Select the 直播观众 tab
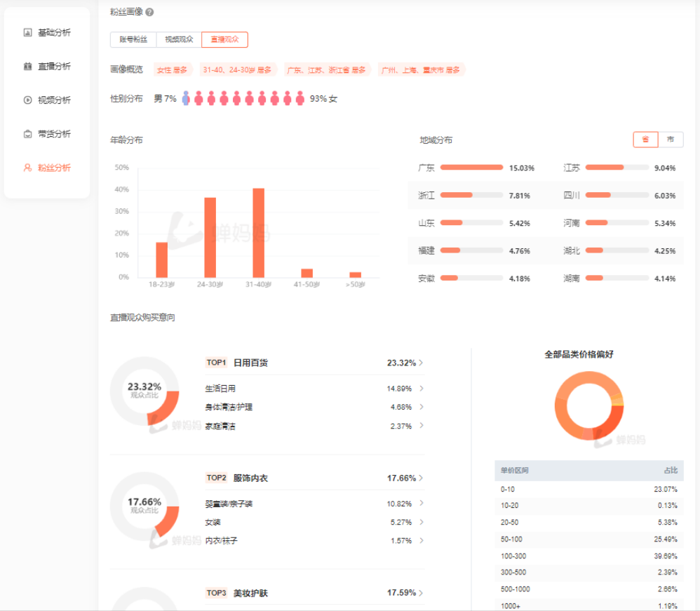700x611 pixels. coord(224,39)
